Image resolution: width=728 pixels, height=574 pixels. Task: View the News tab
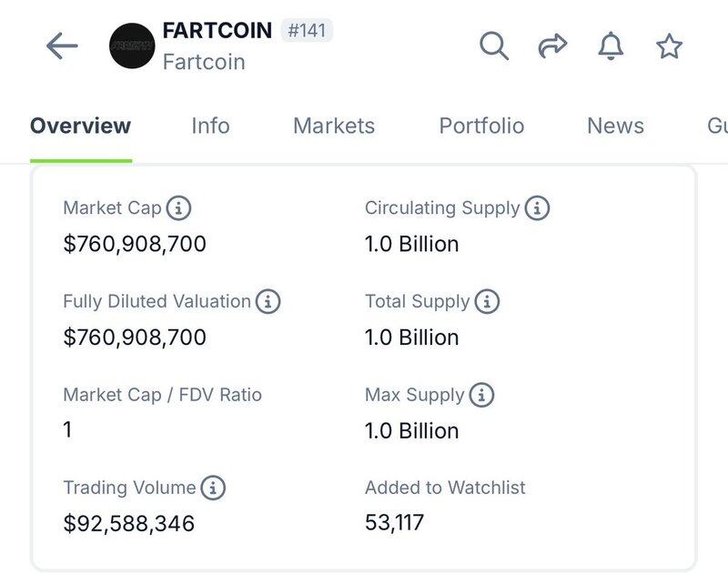(615, 126)
